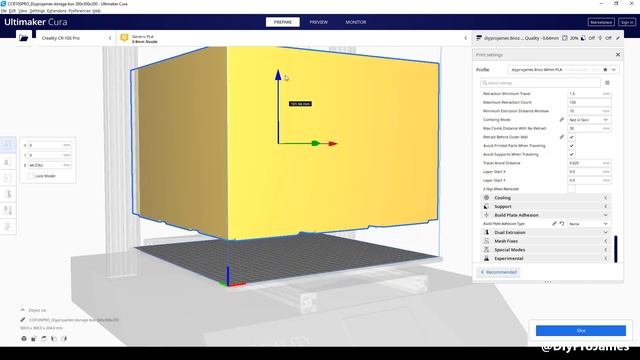640x360 pixels.
Task: Select the Mirror tool in the left toolbar
Action: pyautogui.click(x=8, y=194)
